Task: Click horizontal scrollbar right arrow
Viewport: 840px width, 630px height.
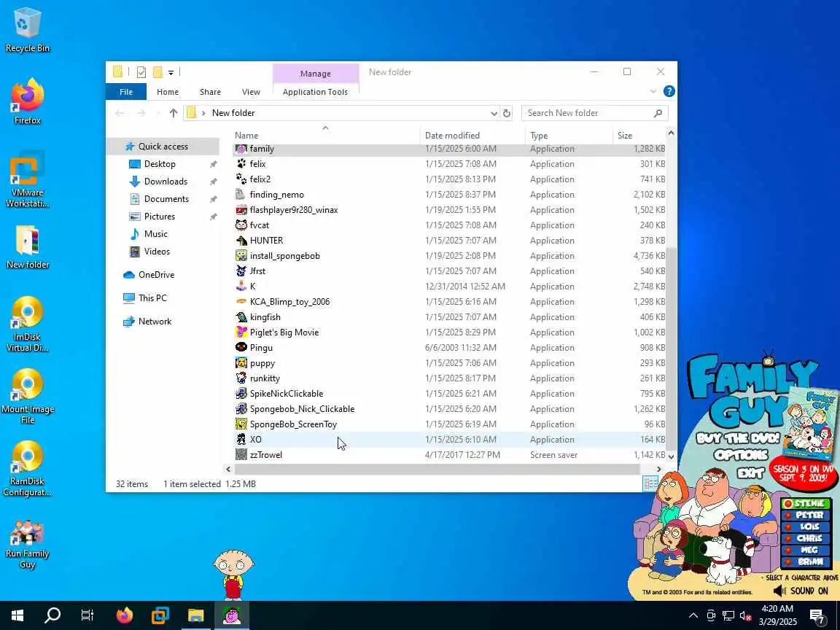Action: pyautogui.click(x=659, y=470)
